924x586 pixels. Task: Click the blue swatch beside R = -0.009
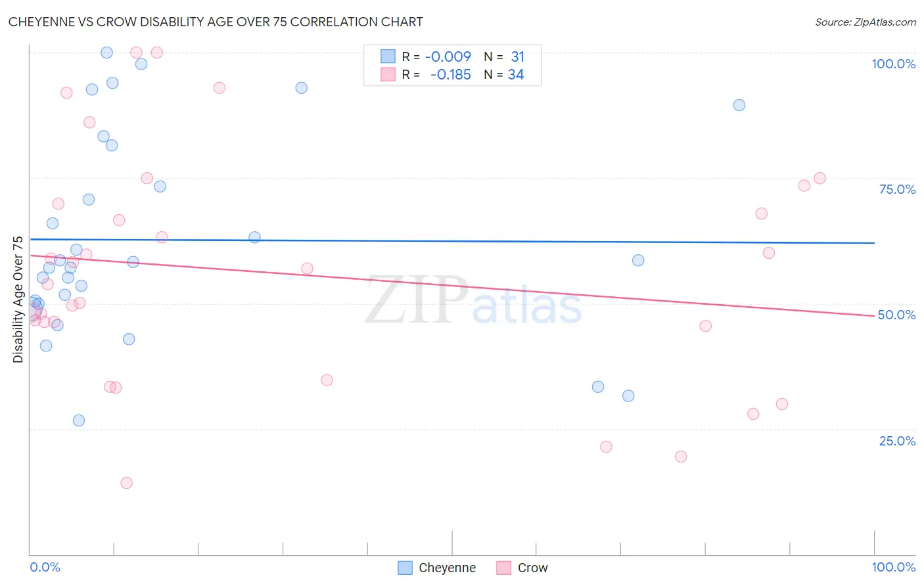click(388, 56)
